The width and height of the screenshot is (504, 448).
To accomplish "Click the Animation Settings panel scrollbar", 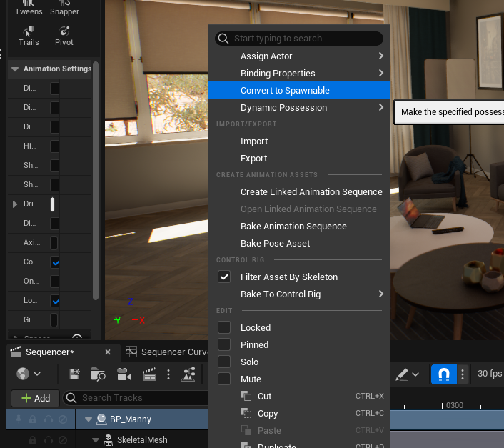I will pyautogui.click(x=95, y=180).
